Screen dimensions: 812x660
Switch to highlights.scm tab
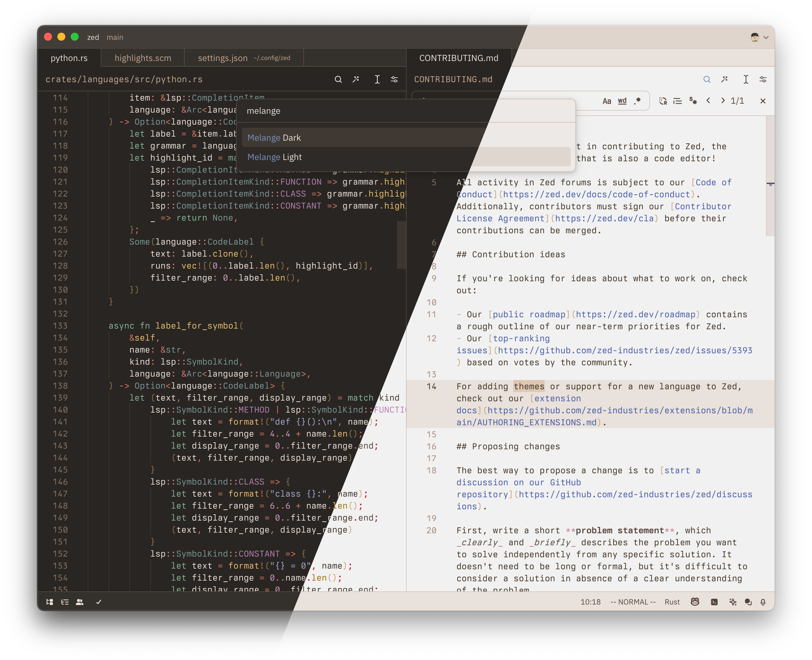point(143,58)
